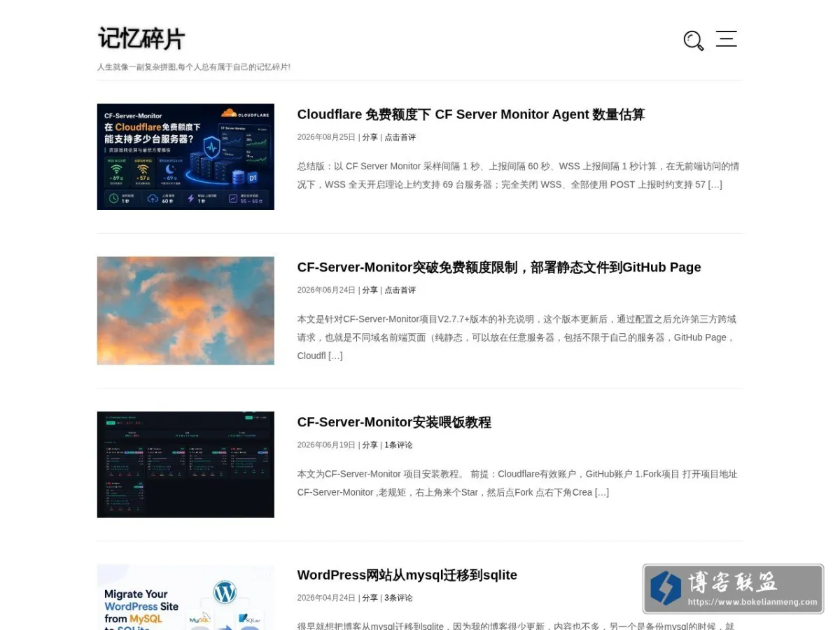Click the 记忆碎片 site title
The height and width of the screenshot is (630, 840).
click(141, 38)
